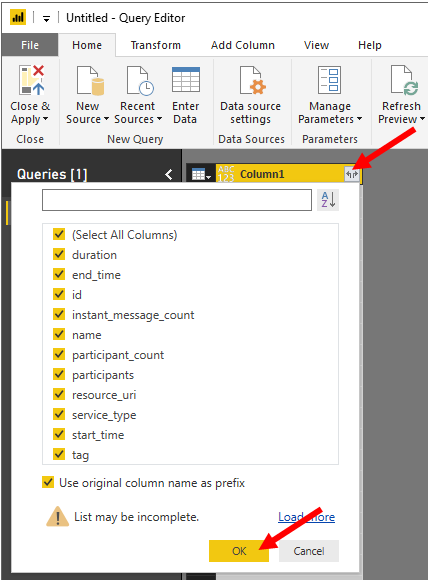This screenshot has width=431, height=582.
Task: Click the expand column icon on Column1
Action: coord(352,174)
